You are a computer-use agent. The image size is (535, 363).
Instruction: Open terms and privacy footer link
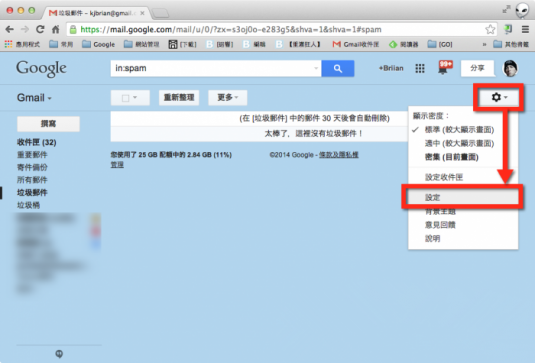338,155
